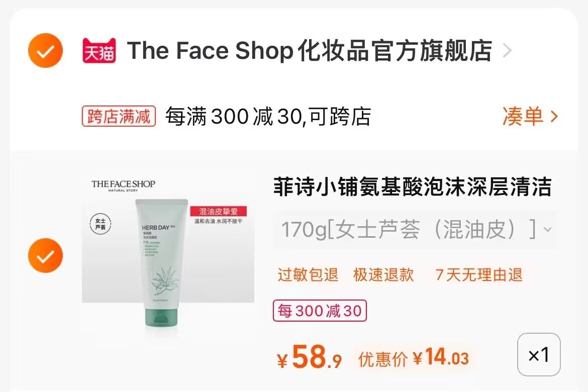This screenshot has height=392, width=588.
Task: Click the arrow next to 凑单
Action: 554,117
